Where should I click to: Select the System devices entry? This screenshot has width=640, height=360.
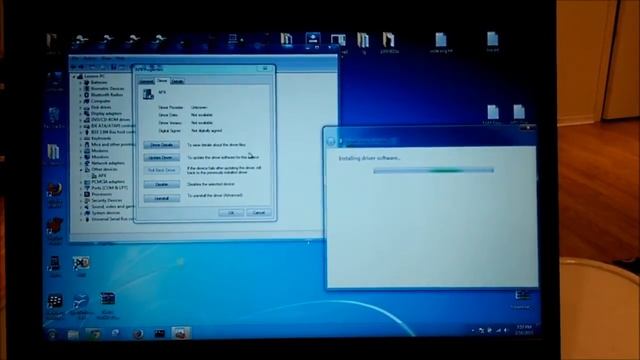pos(106,213)
